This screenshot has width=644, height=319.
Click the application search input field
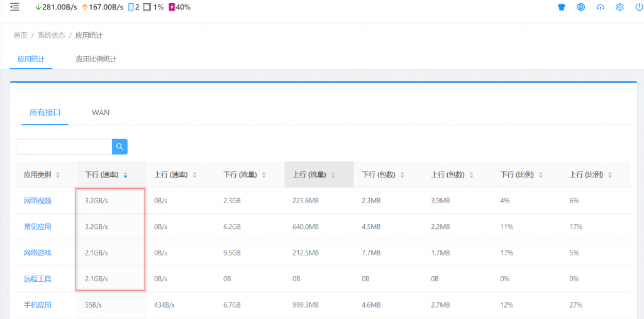pos(64,147)
